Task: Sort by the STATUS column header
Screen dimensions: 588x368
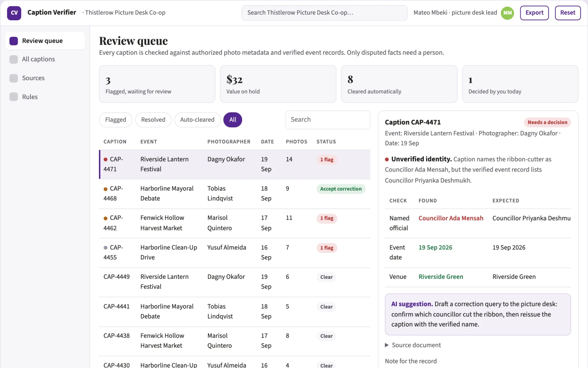Action: coord(326,142)
